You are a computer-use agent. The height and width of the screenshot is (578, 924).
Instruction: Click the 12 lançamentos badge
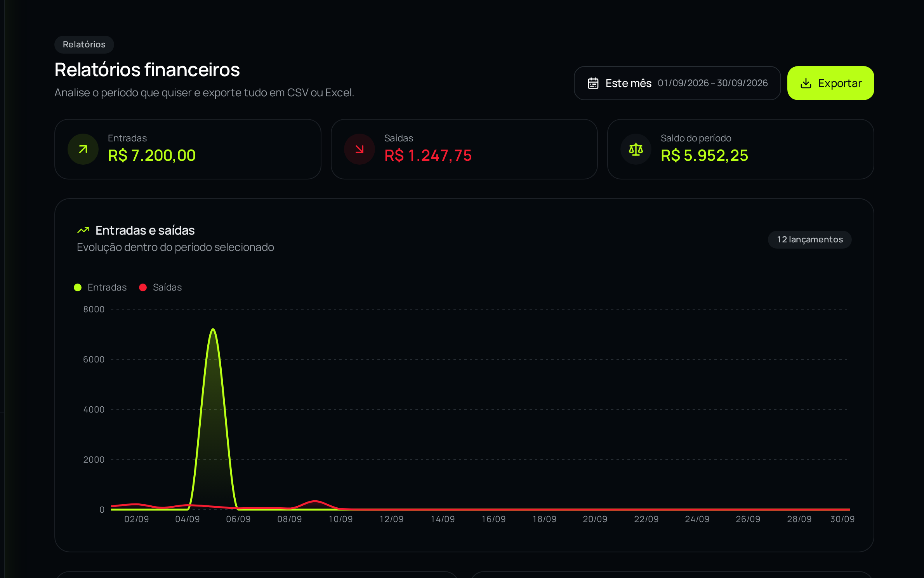click(810, 240)
